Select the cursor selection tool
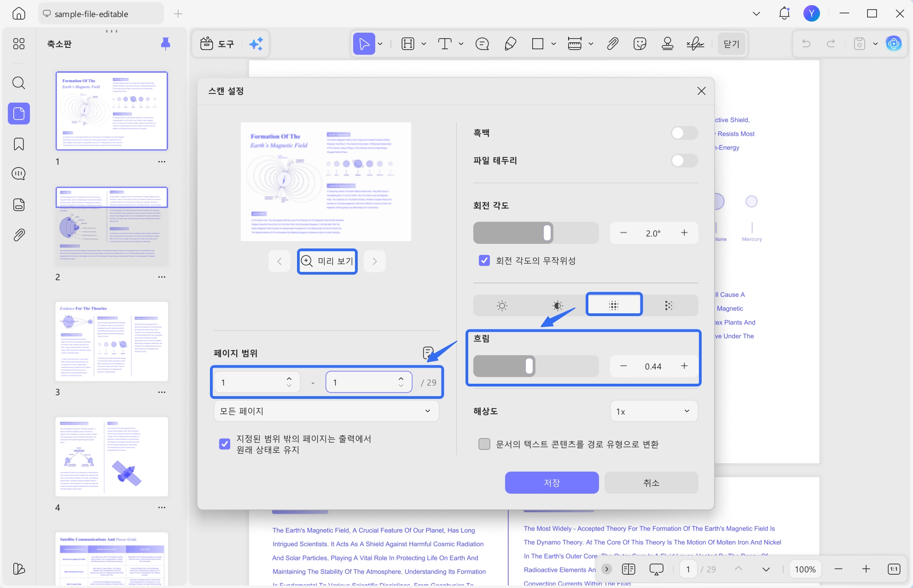Screen dimensions: 913x588 tap(364, 44)
